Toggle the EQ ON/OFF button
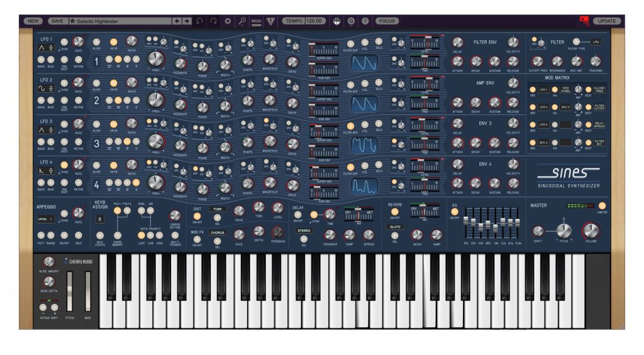Viewport: 644px width, 355px height. 455,212
